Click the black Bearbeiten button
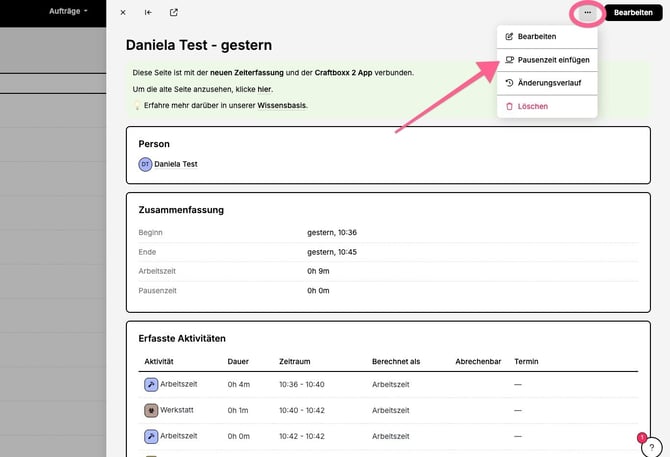The height and width of the screenshot is (457, 670). point(634,13)
